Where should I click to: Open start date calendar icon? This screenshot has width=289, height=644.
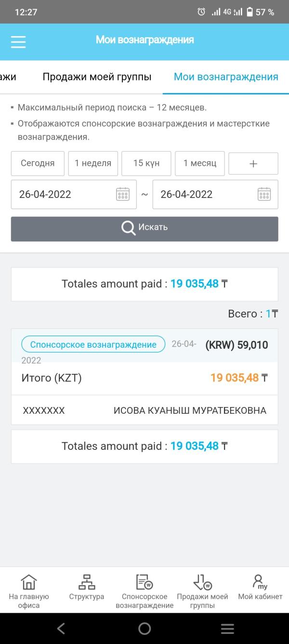[x=123, y=194]
